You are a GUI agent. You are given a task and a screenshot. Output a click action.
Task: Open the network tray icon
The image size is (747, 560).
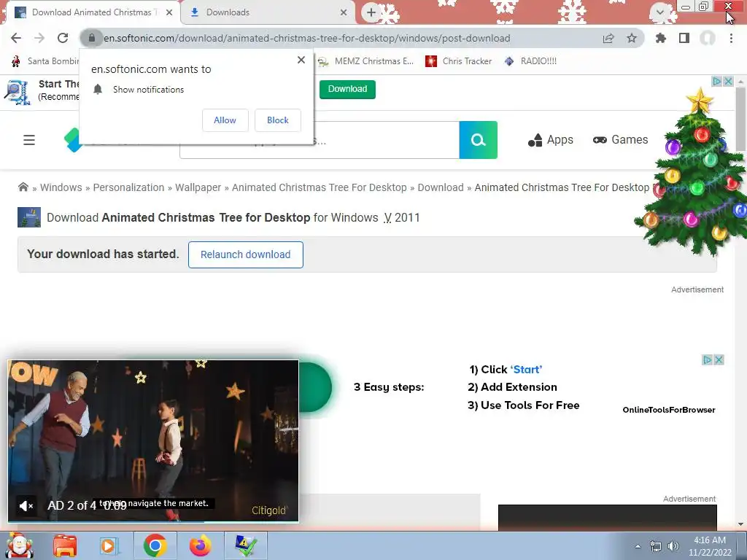656,546
